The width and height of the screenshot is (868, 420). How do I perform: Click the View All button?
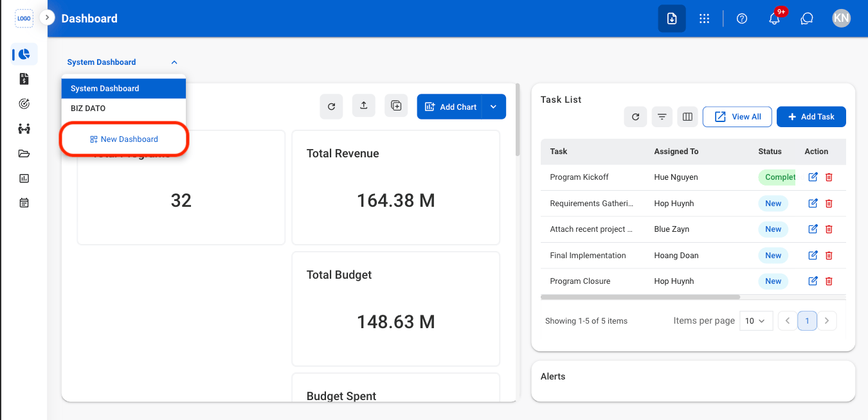tap(737, 117)
